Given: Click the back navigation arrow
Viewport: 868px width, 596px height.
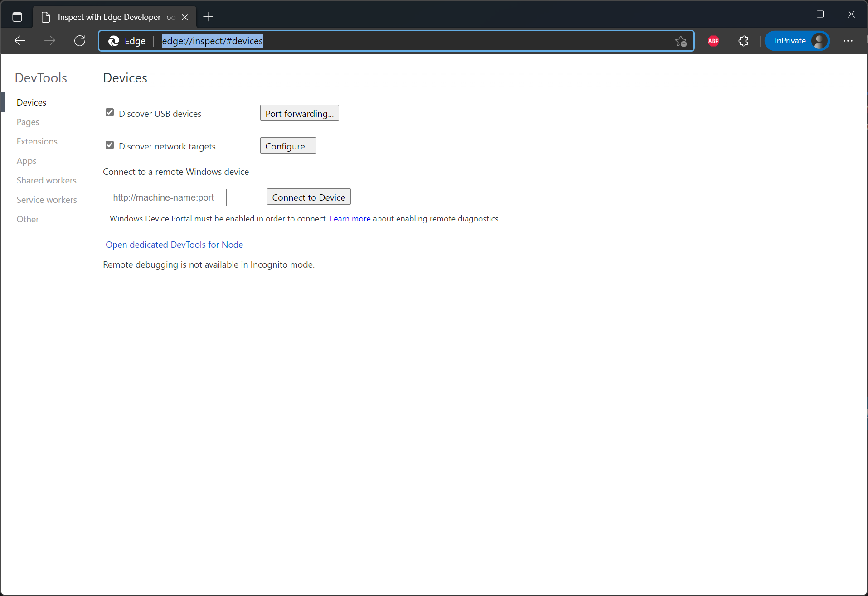Looking at the screenshot, I should pos(19,41).
